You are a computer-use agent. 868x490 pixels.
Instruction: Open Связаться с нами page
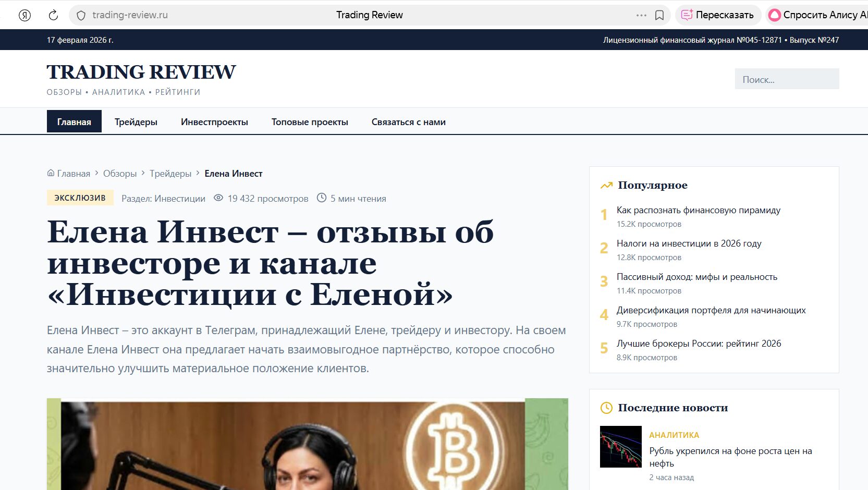[408, 122]
